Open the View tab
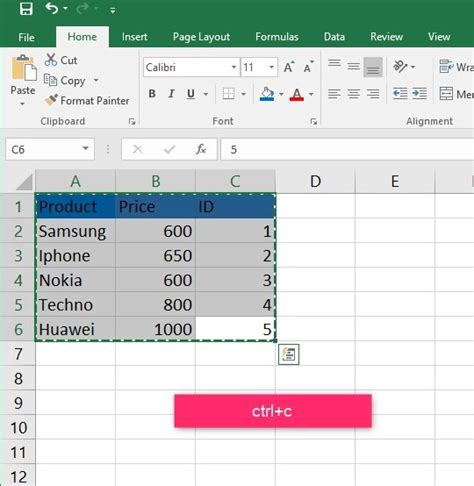This screenshot has width=474, height=486. click(x=439, y=37)
